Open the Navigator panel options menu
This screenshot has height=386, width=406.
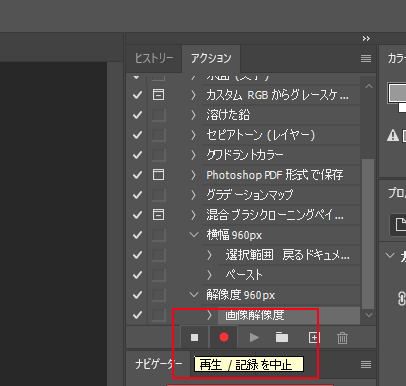(x=366, y=365)
